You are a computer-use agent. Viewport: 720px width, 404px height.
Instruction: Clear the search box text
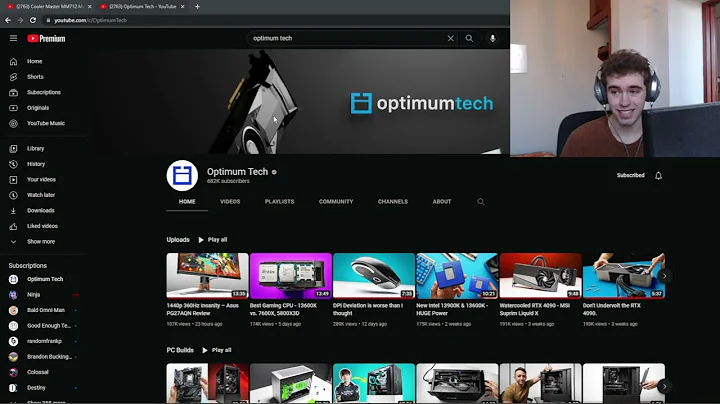(x=450, y=39)
